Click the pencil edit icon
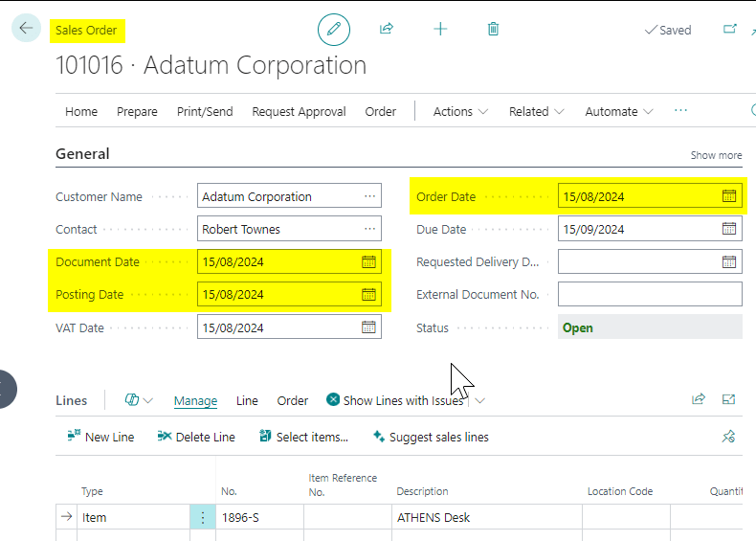 coord(334,30)
